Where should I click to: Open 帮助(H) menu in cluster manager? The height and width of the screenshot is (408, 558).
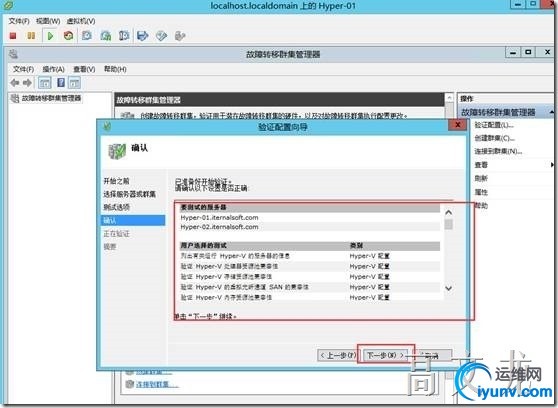(x=115, y=69)
